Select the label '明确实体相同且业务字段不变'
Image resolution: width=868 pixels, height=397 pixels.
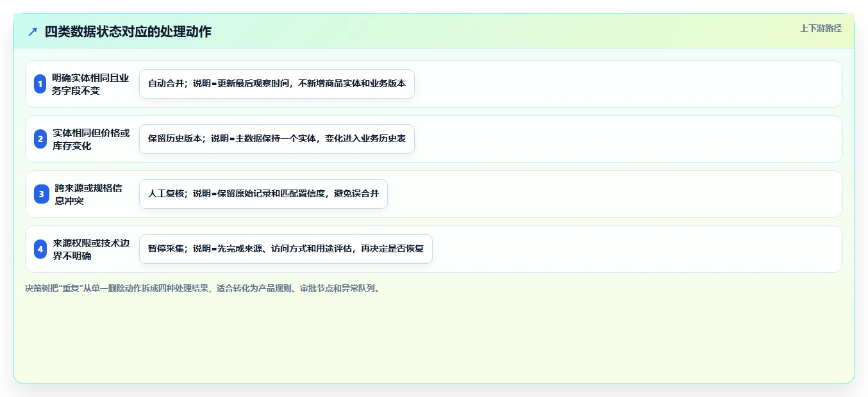[91, 84]
